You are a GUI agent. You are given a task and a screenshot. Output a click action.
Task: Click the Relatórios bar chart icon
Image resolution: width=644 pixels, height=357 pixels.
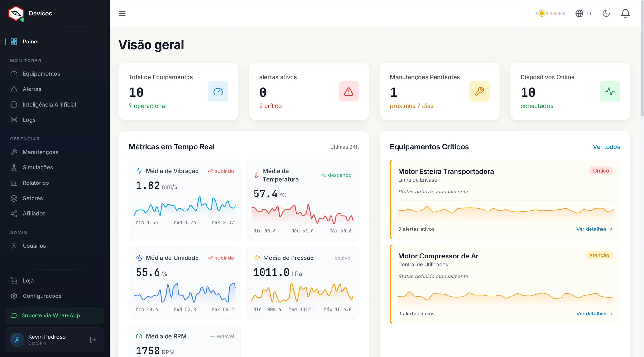14,183
